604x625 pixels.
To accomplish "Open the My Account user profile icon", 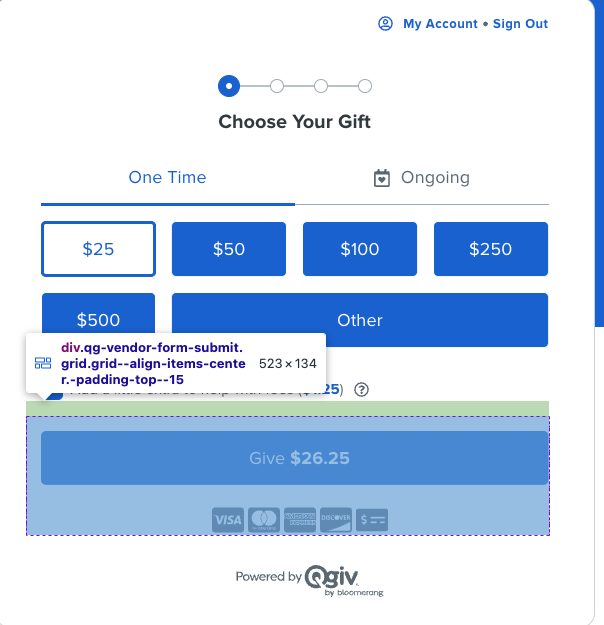I will coord(385,24).
